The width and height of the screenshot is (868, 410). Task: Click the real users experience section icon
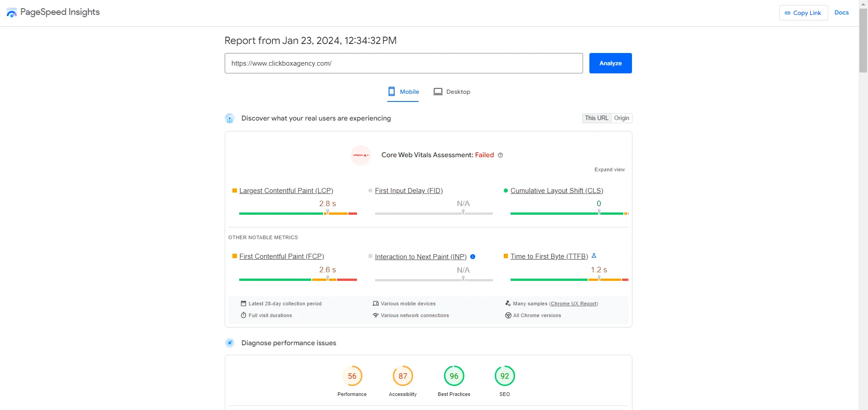click(x=230, y=119)
